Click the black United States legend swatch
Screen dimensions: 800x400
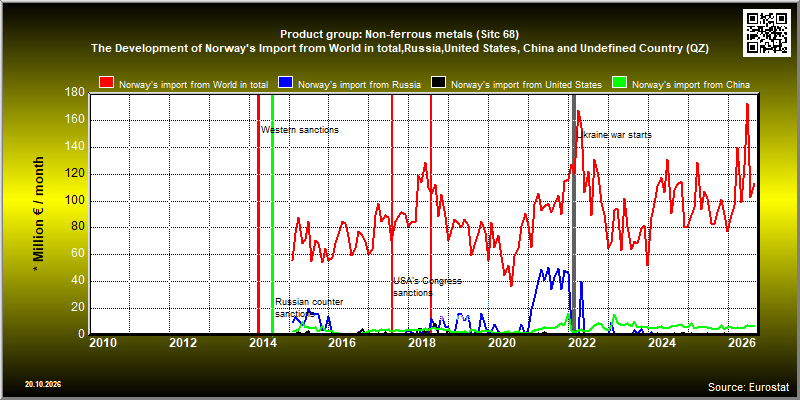click(x=439, y=84)
